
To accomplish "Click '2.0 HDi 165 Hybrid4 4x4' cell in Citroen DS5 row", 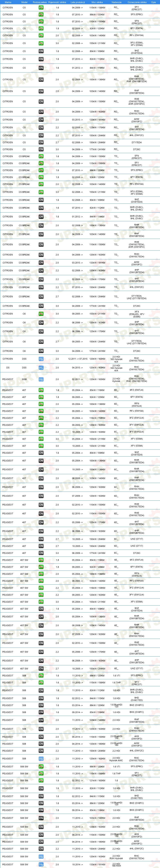I will click(116, 359).
